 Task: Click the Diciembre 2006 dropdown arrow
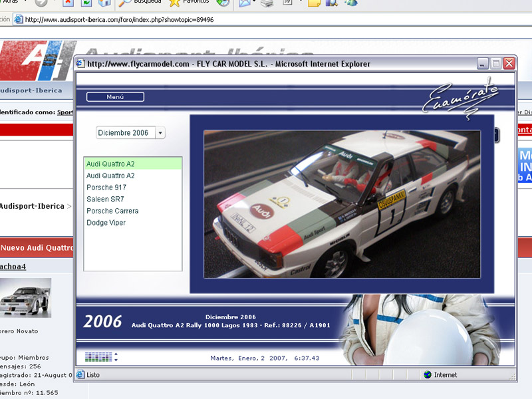[x=160, y=132]
